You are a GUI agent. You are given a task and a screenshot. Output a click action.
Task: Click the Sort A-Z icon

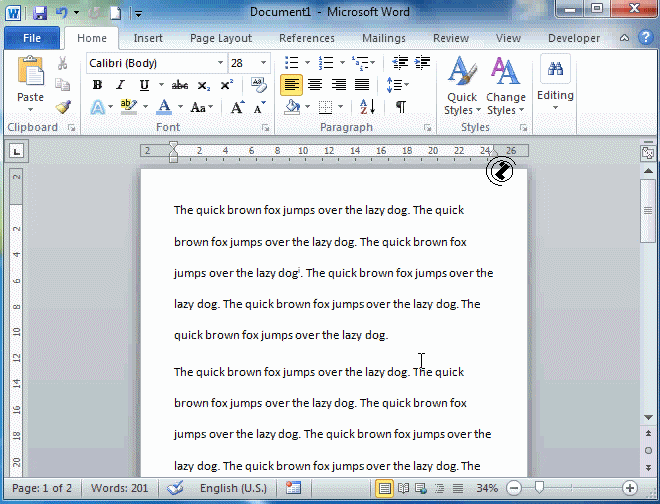click(367, 107)
